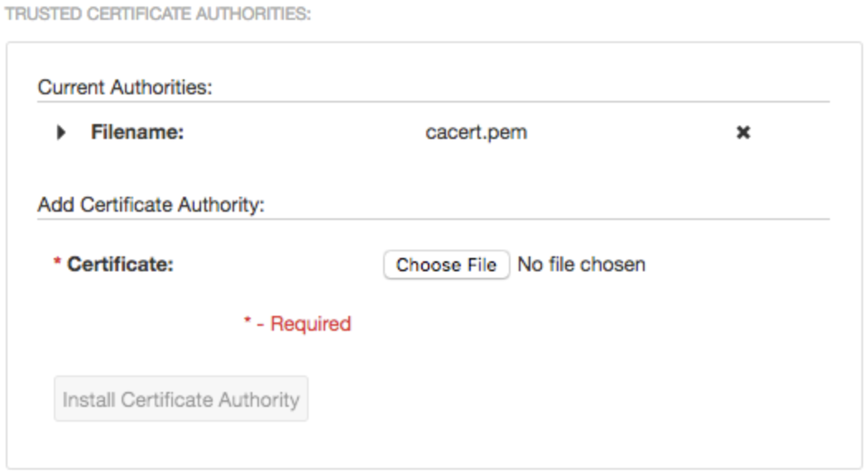Select the cacert.pem filename text
The image size is (868, 473).
[476, 132]
